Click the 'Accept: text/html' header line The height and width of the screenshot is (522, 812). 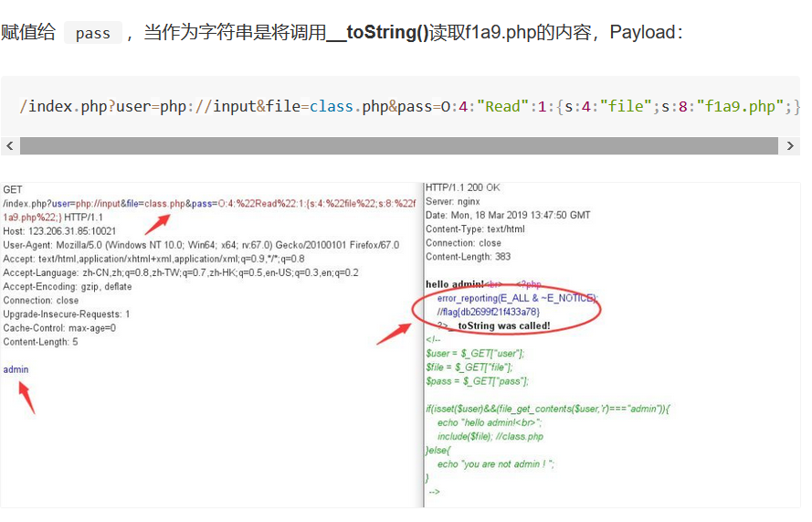coord(153,260)
